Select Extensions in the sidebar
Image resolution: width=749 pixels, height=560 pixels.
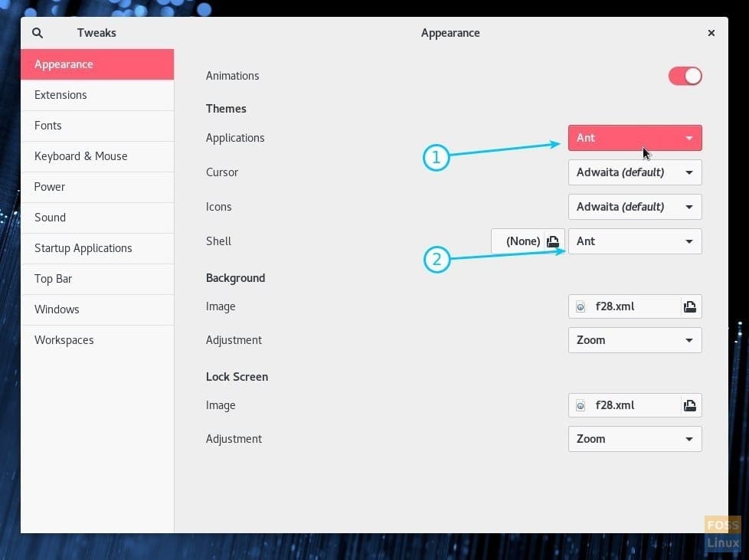pyautogui.click(x=97, y=95)
